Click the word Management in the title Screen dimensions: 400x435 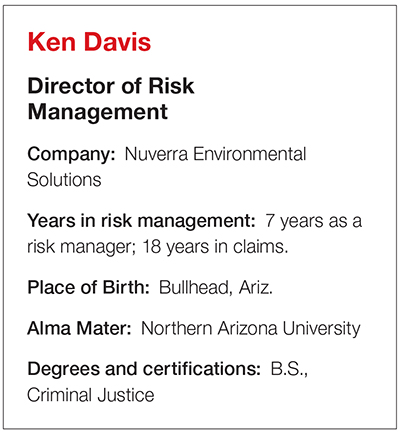98,112
